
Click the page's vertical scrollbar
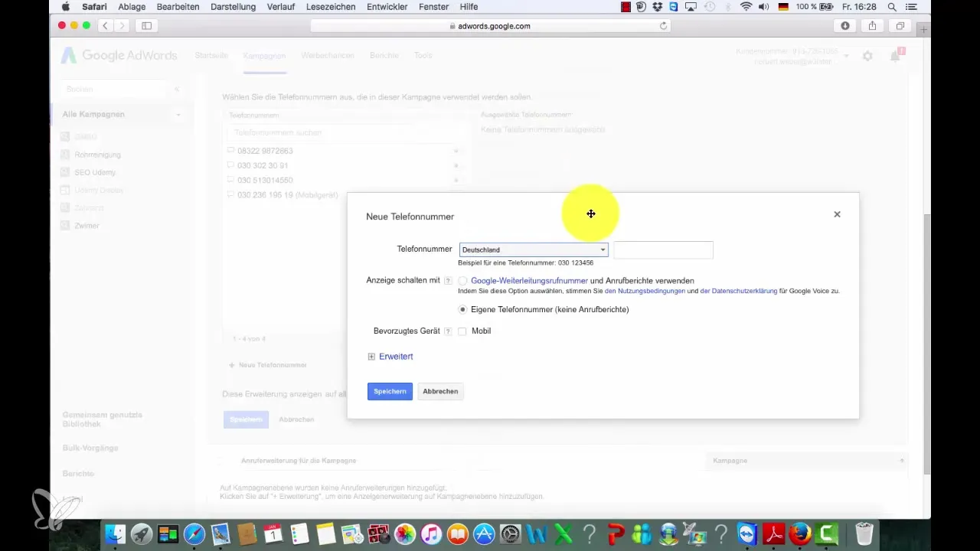point(926,344)
